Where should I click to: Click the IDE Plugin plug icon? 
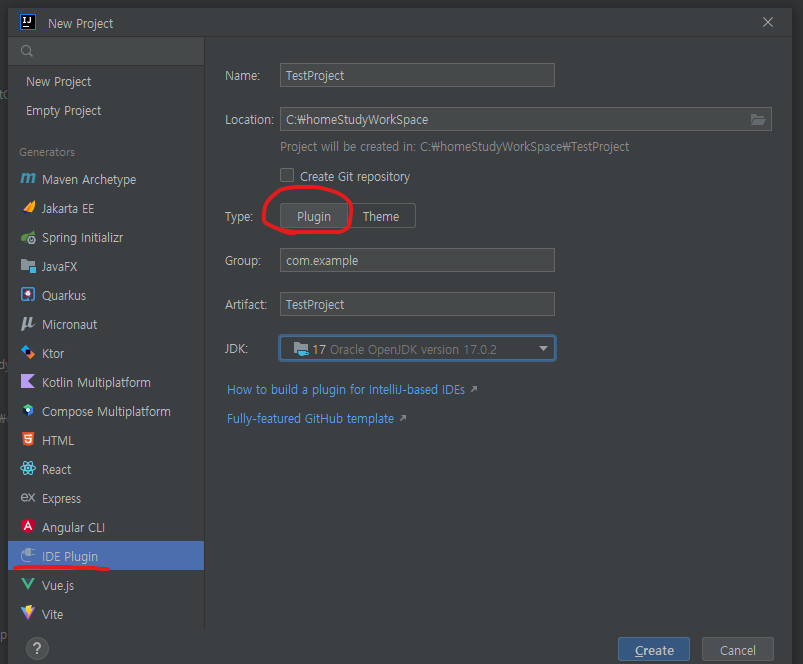pyautogui.click(x=28, y=555)
